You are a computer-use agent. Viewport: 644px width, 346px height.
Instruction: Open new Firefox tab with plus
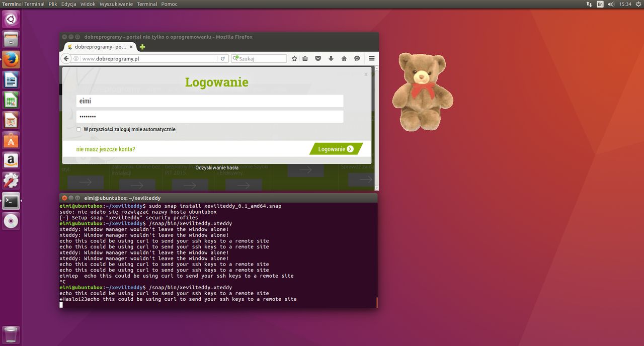(x=142, y=47)
